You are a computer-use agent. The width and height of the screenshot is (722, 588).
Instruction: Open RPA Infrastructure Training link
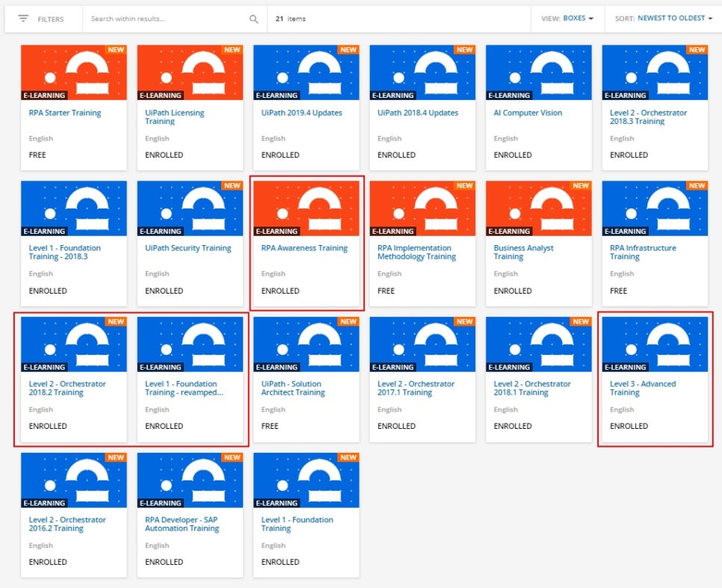[643, 253]
